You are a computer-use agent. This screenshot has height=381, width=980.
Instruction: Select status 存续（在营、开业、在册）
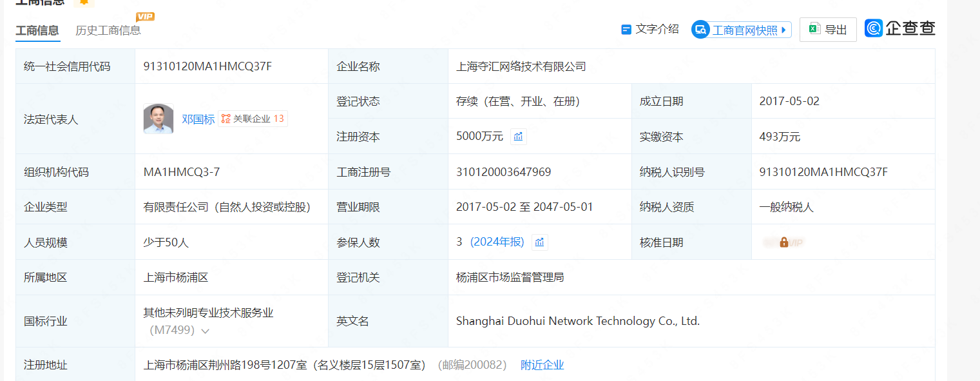[x=521, y=101]
